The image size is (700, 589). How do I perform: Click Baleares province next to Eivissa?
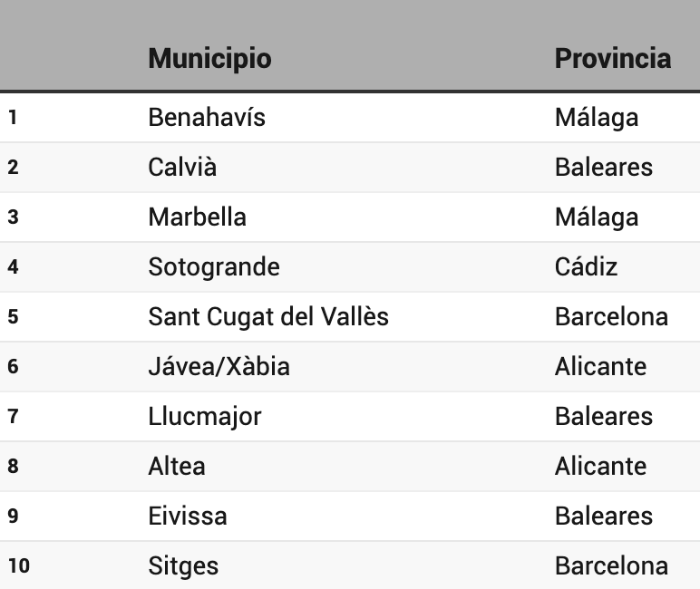click(603, 517)
